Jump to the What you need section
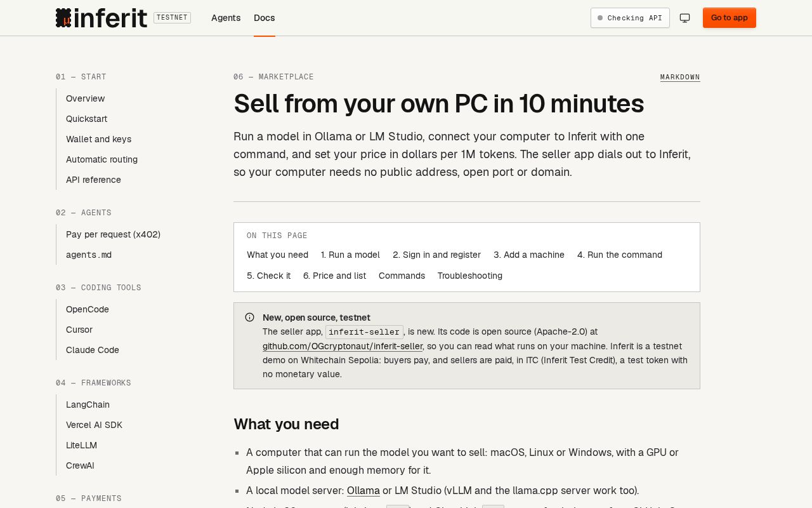Screen dimensions: 812x508 click(x=277, y=255)
